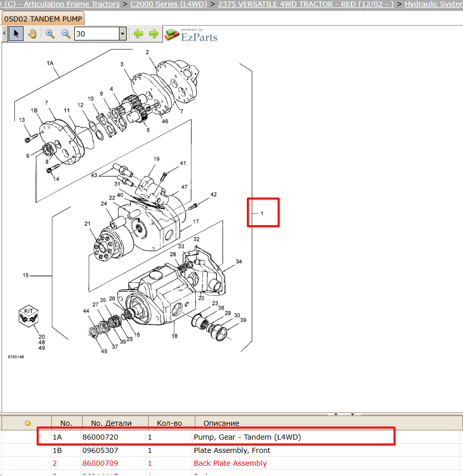This screenshot has height=476, width=463.
Task: Click row number 1A in parts table
Action: [x=57, y=437]
